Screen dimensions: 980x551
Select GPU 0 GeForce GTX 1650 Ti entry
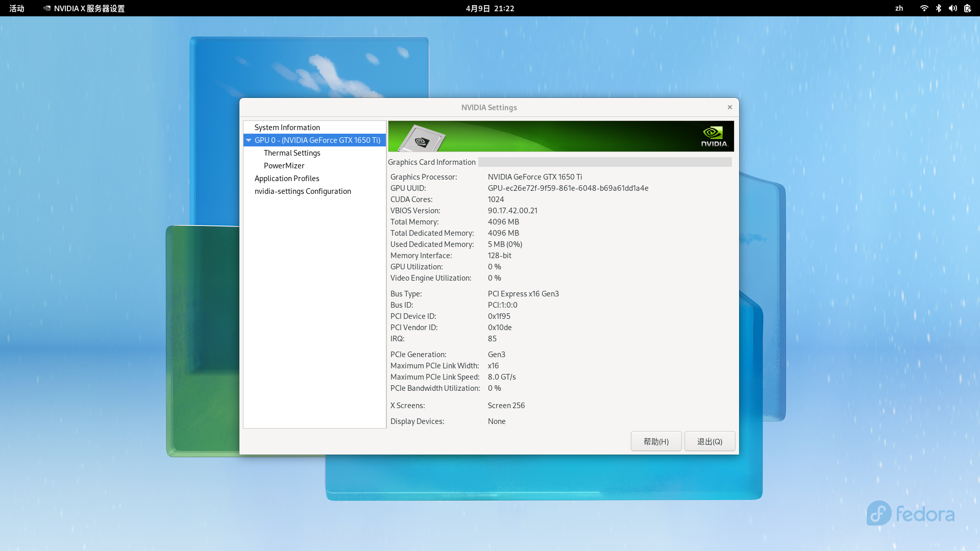pos(317,140)
